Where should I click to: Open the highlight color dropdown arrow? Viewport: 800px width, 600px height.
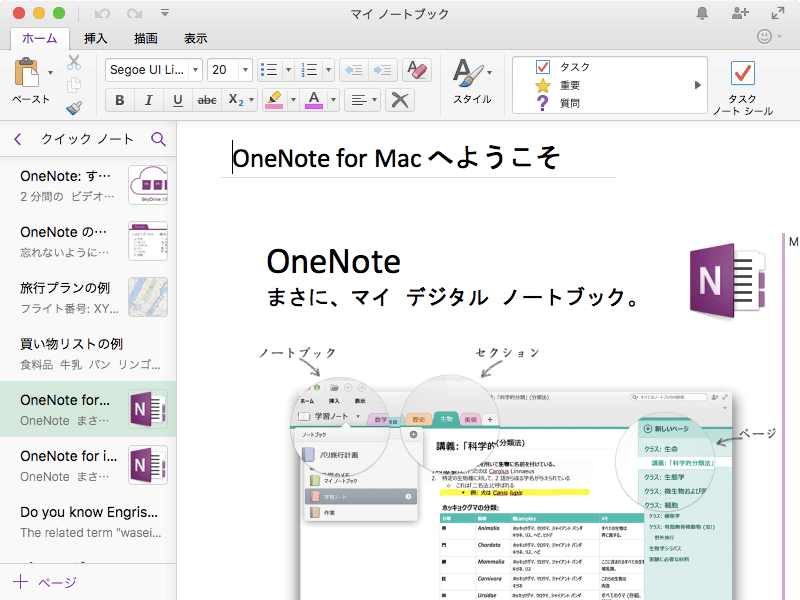[x=293, y=100]
